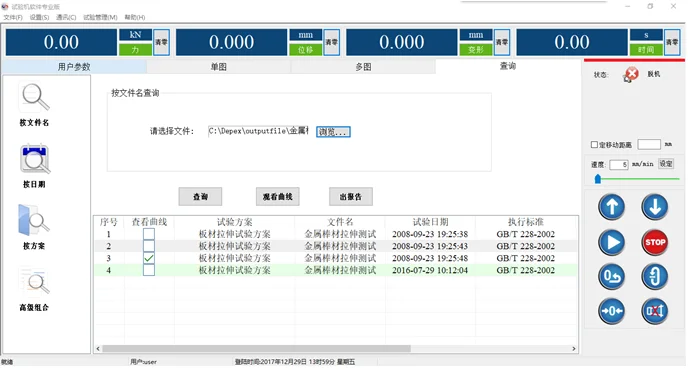
Task: Click the 观看曲线 button
Action: pos(277,197)
